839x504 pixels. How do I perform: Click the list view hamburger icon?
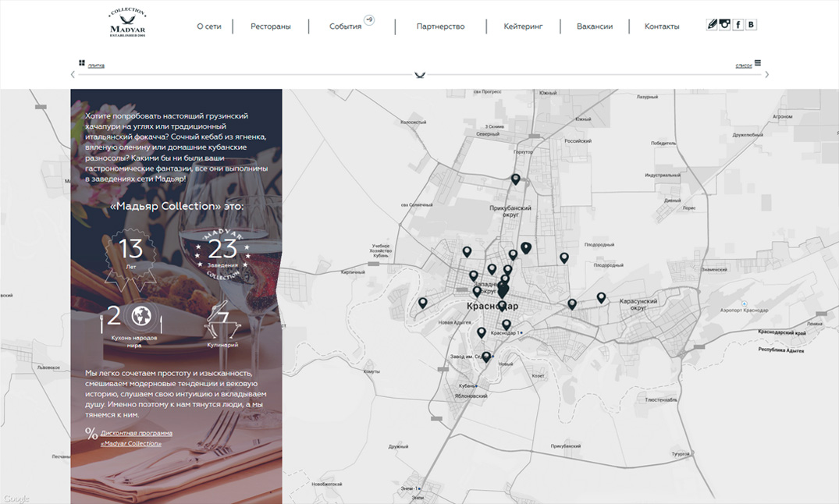click(x=758, y=62)
